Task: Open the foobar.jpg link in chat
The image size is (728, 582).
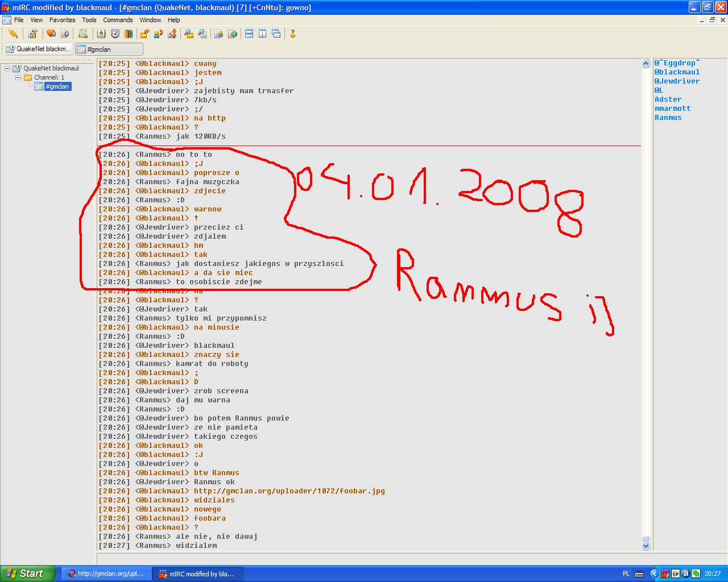Action: point(289,491)
